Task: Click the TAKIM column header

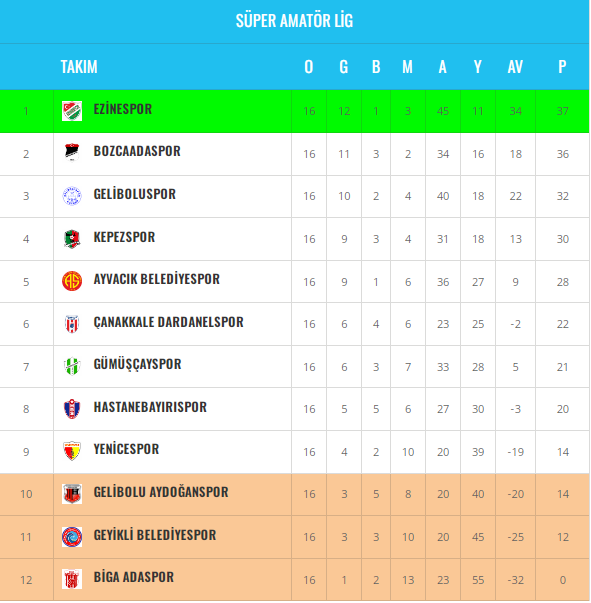Action: pyautogui.click(x=79, y=67)
